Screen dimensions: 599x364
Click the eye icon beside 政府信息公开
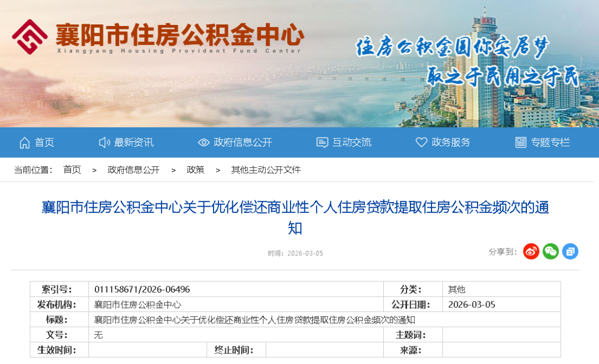pos(204,142)
